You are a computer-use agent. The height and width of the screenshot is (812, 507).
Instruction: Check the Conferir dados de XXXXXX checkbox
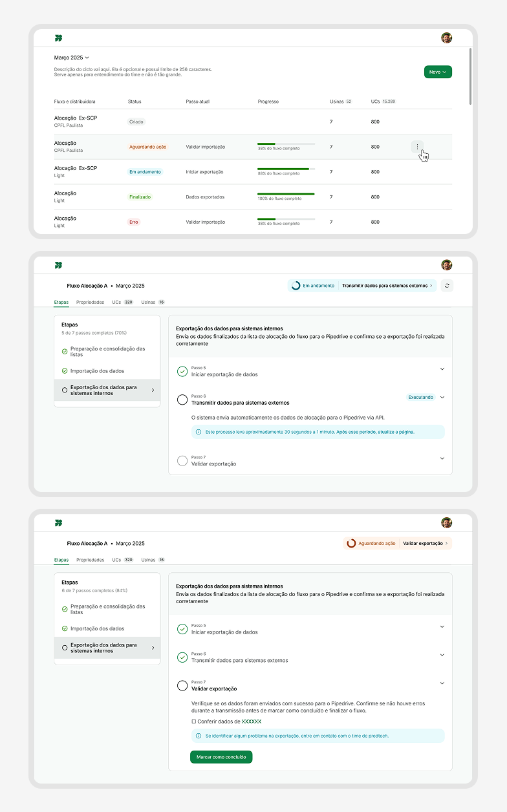point(194,721)
